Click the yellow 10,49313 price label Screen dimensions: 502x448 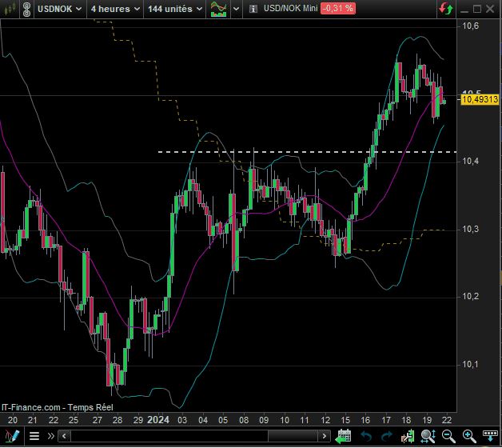coord(480,99)
